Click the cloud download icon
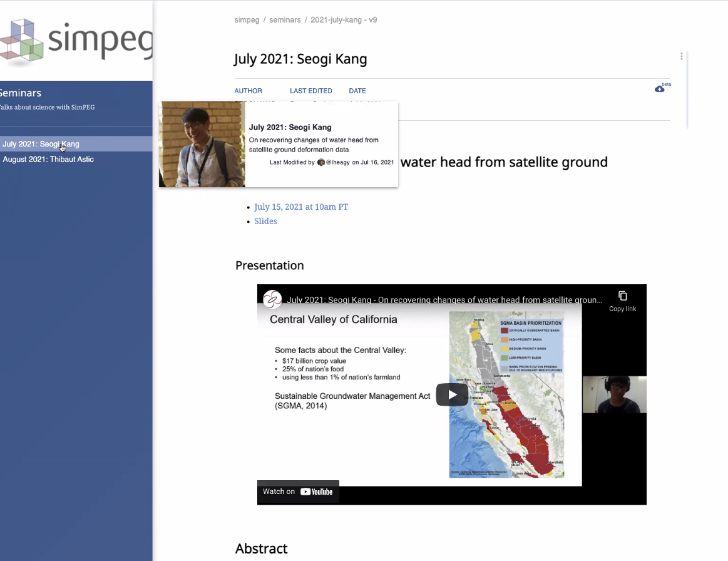Screen dimensions: 728x561 [660, 89]
